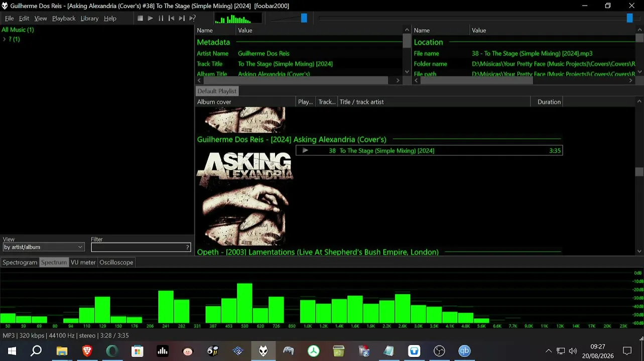Click the filter help question mark

pyautogui.click(x=188, y=247)
